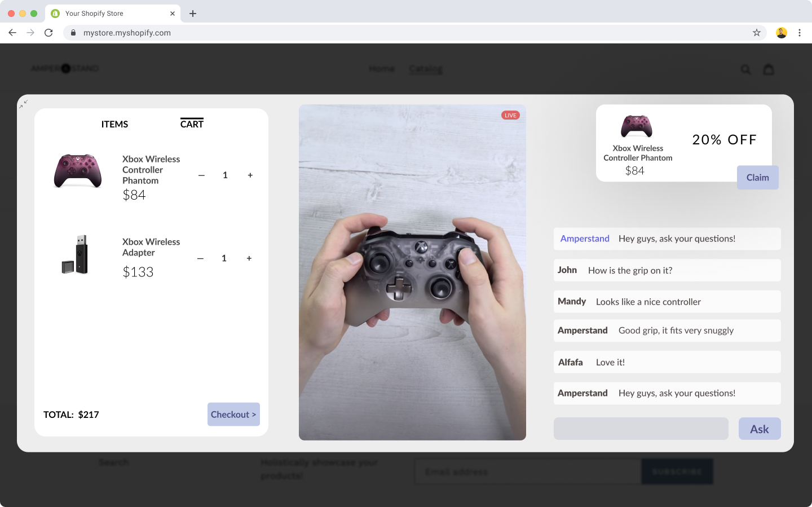Viewport: 812px width, 507px height.
Task: Claim the 20% OFF offer
Action: pos(757,178)
